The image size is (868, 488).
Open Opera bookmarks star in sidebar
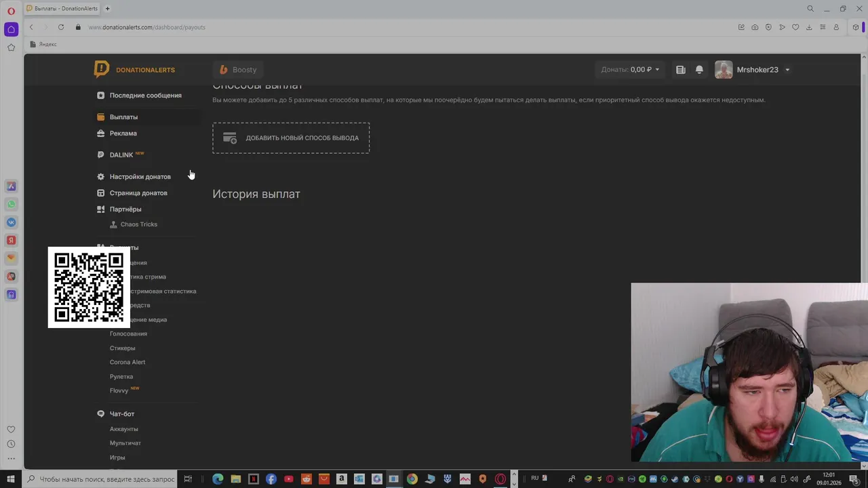coord(11,47)
